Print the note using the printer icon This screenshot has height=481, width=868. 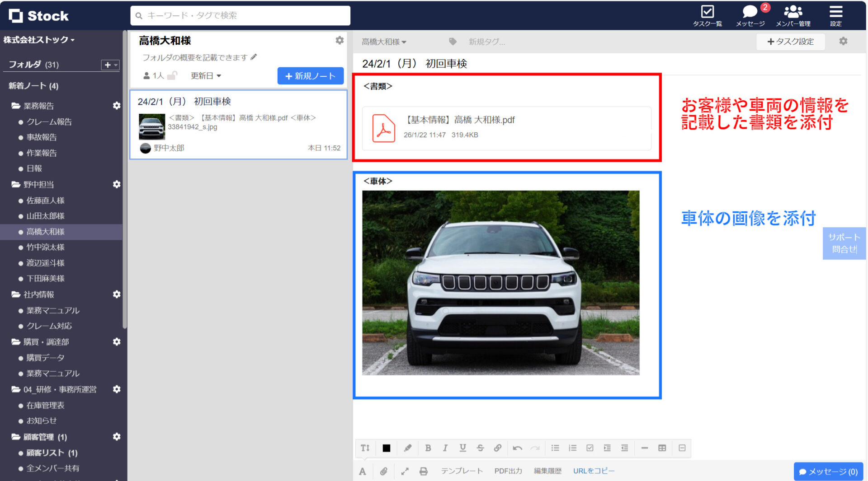[x=423, y=471]
